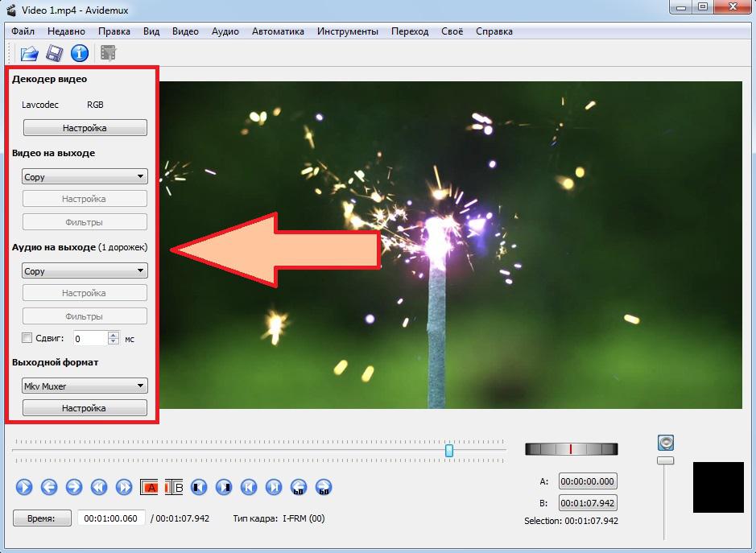Viewport: 756px width, 553px height.
Task: Click the Время button
Action: pyautogui.click(x=42, y=518)
